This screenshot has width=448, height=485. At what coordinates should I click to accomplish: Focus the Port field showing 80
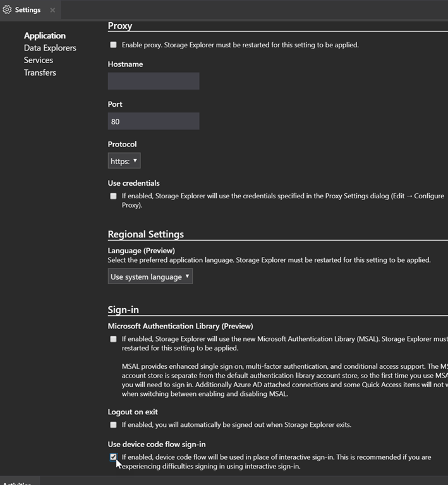(x=154, y=121)
